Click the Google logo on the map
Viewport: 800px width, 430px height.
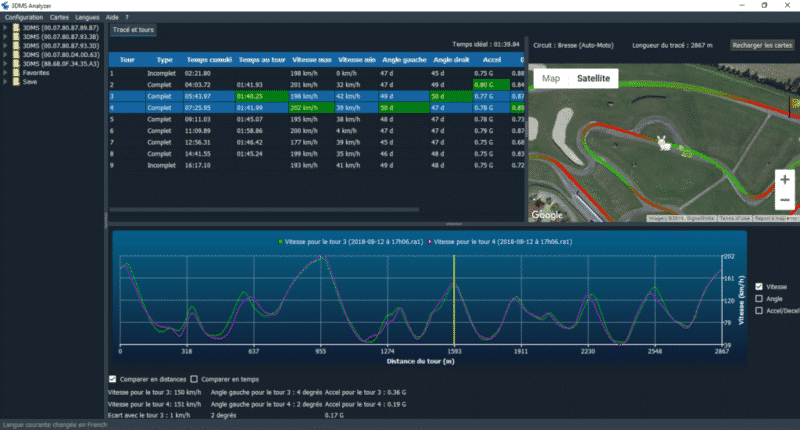point(546,214)
